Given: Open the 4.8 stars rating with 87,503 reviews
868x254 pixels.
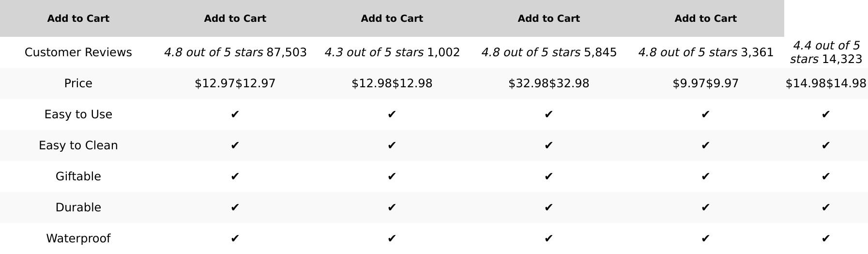Looking at the screenshot, I should (235, 52).
